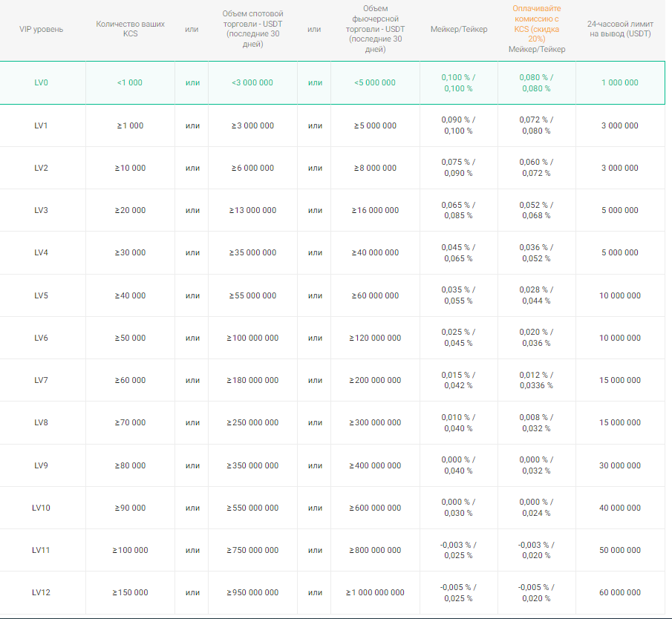The width and height of the screenshot is (672, 619).
Task: Click the ≥1 000 000 000 futures volume cell
Action: (x=375, y=592)
